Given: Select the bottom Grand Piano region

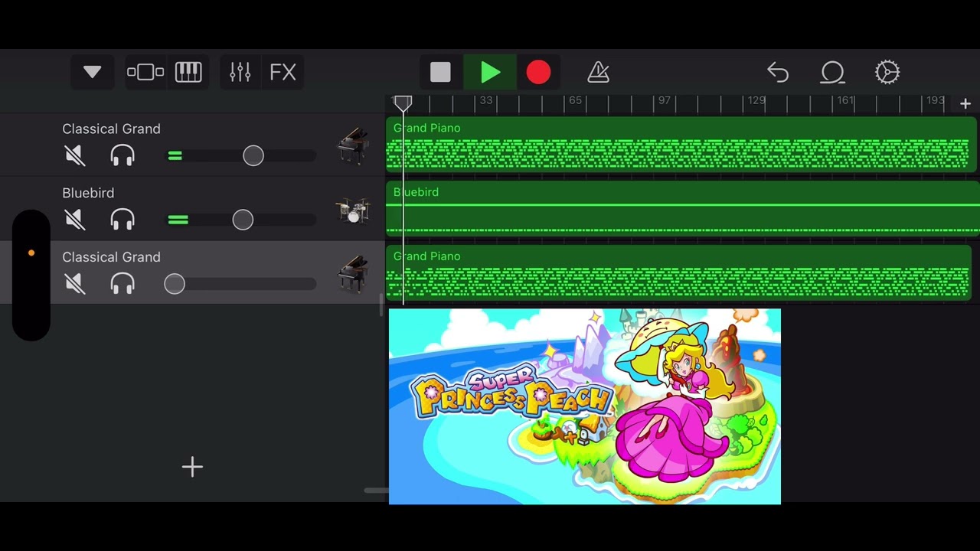Looking at the screenshot, I should coord(678,272).
